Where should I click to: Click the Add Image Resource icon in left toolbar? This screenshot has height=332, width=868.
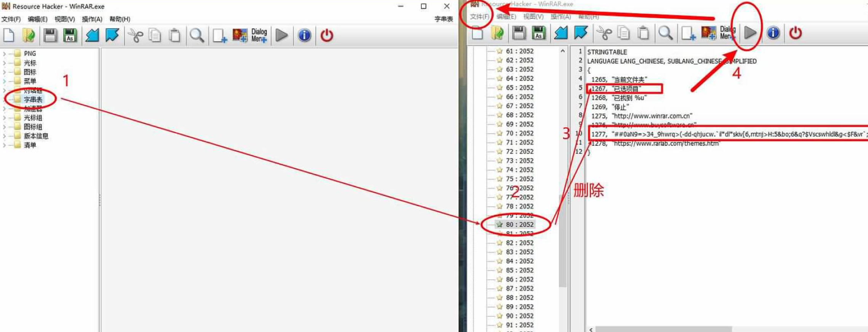(x=240, y=35)
